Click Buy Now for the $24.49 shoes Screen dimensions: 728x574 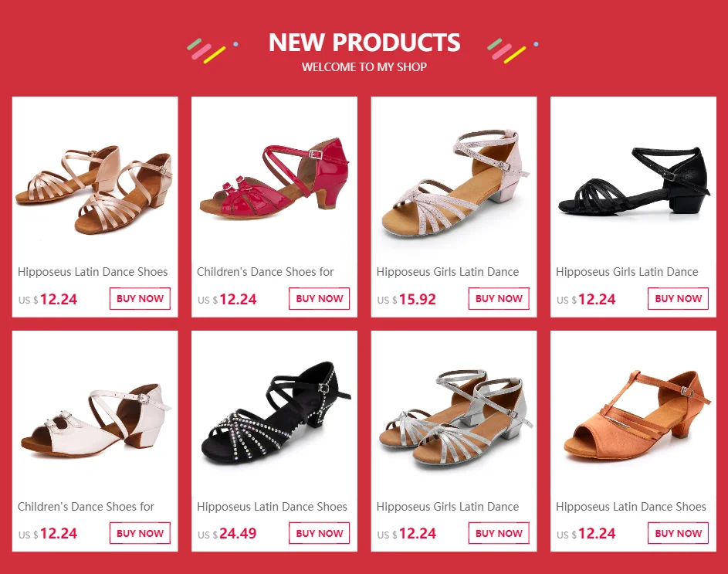tap(320, 533)
